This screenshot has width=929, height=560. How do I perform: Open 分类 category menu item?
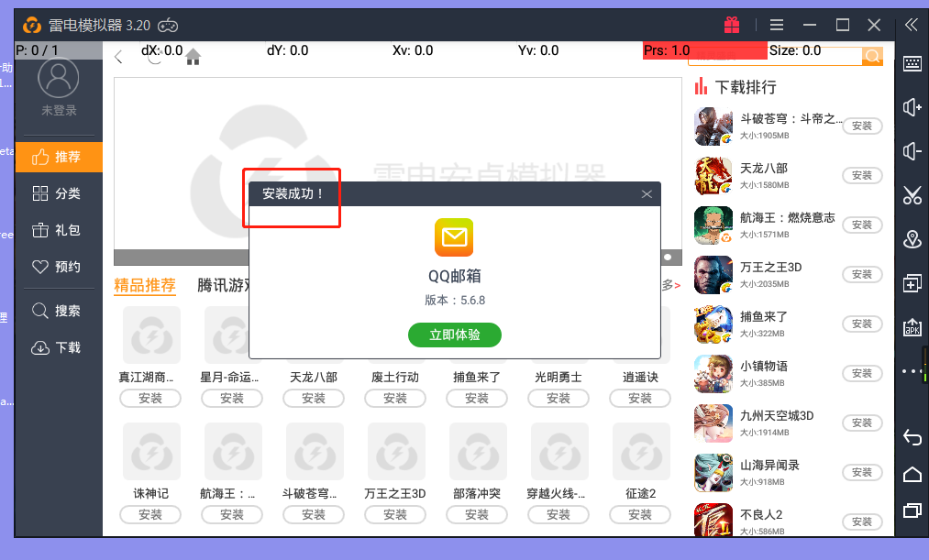point(59,193)
